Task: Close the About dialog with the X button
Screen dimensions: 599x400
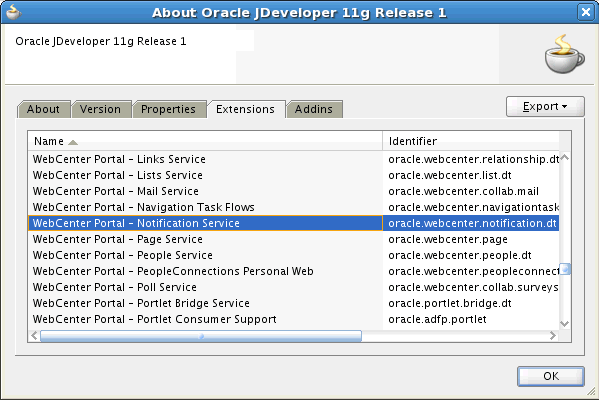Action: click(586, 12)
